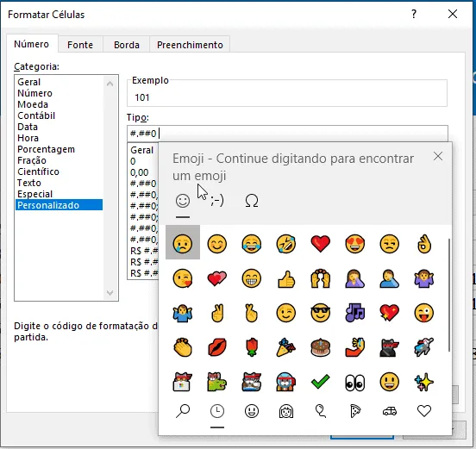
Task: Close the Formatar Células dialog
Action: click(453, 14)
